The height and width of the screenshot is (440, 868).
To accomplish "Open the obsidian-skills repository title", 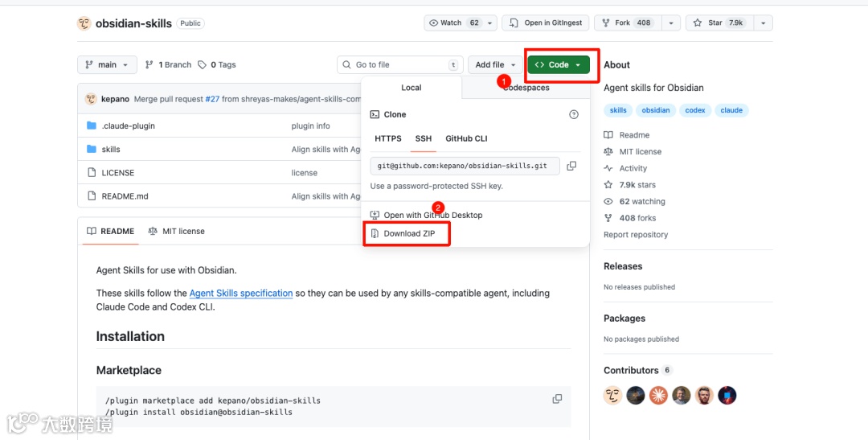I will [133, 23].
